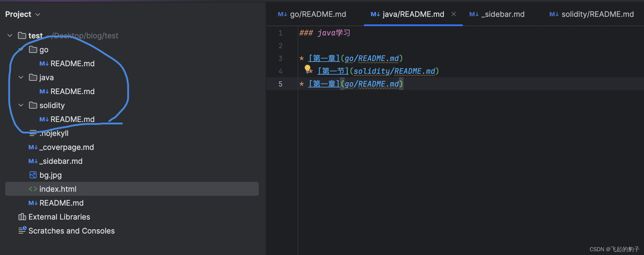644x255 pixels.
Task: Click 第一章 link on line 5
Action: pyautogui.click(x=324, y=84)
